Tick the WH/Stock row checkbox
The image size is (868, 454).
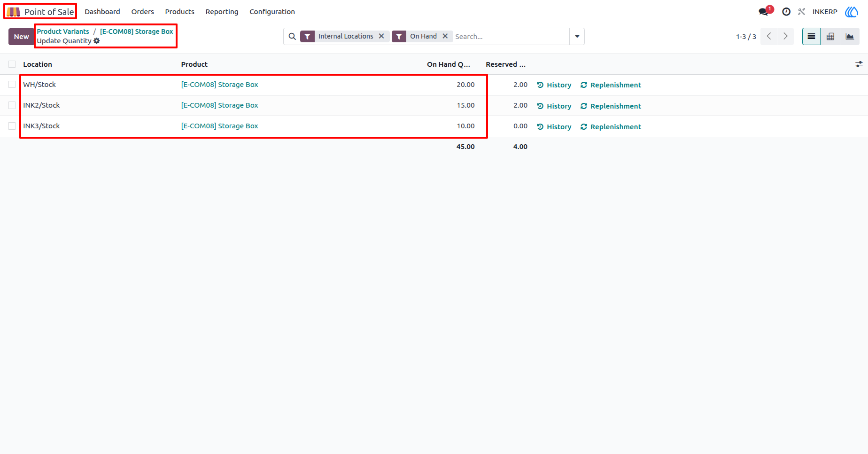pos(12,85)
